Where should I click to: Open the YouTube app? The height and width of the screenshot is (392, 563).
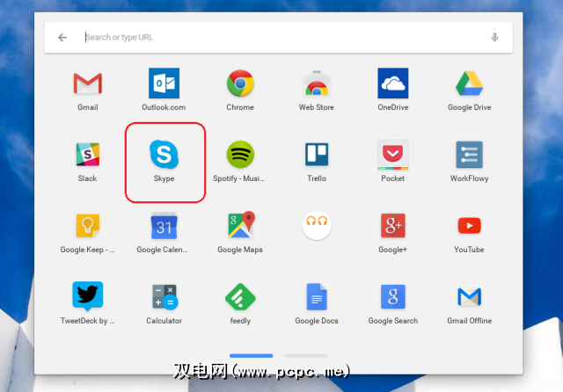[x=469, y=226]
